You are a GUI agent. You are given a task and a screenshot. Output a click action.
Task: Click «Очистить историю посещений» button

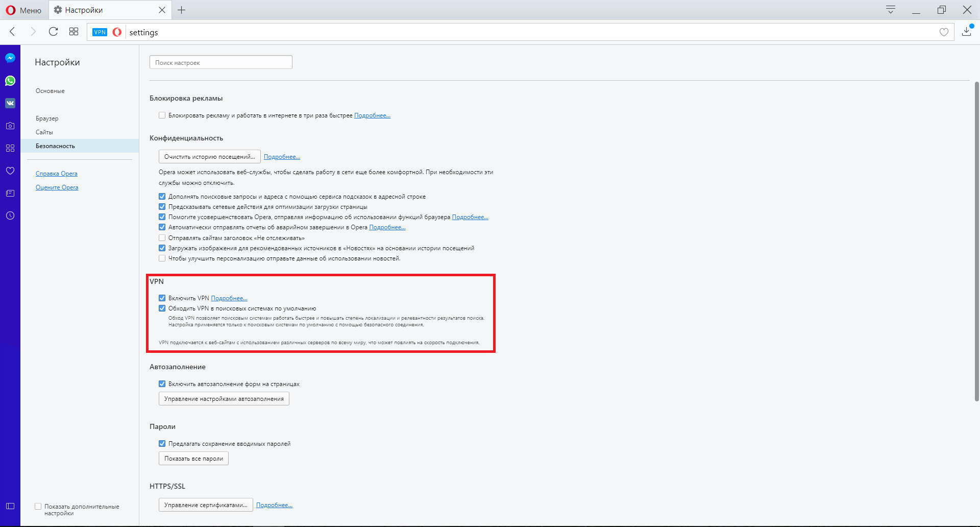209,156
